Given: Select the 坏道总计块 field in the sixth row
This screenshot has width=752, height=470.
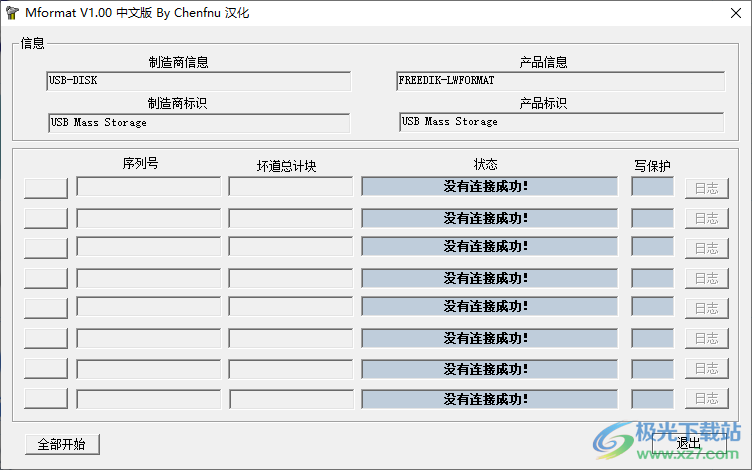Looking at the screenshot, I should tap(291, 338).
